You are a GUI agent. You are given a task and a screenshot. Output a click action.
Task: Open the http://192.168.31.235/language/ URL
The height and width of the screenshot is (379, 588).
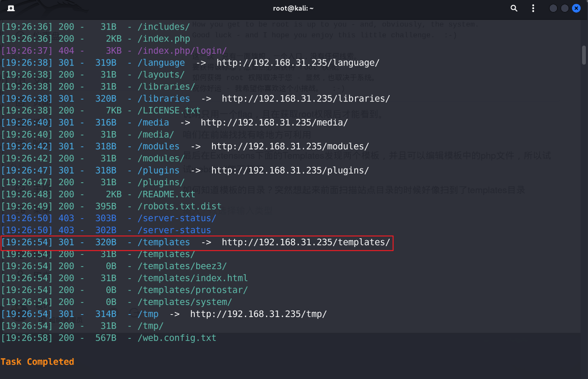pos(298,63)
